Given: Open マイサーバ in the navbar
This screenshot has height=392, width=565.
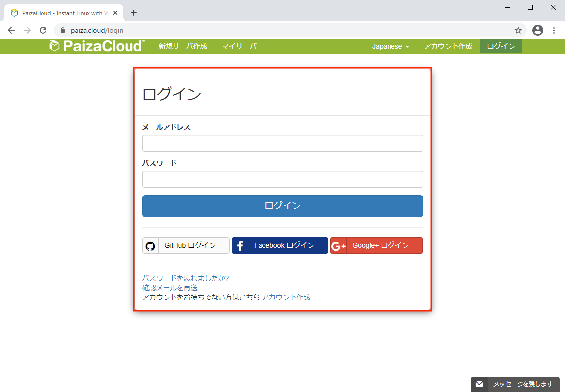Looking at the screenshot, I should [239, 46].
